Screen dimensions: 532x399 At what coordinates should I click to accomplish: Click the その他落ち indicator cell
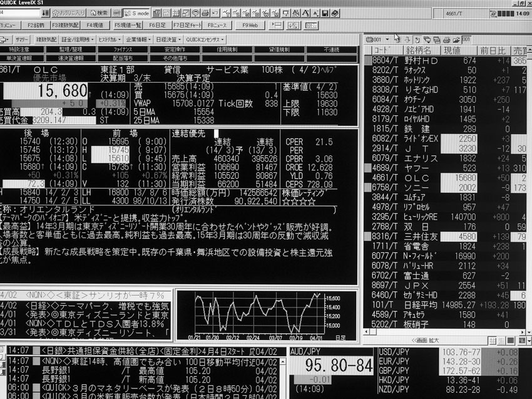click(175, 58)
